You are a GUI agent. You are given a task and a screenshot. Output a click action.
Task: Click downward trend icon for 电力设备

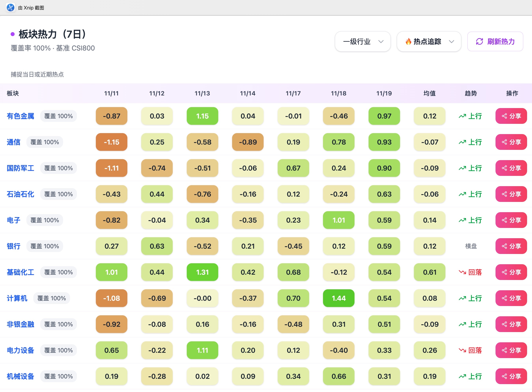[x=462, y=350]
